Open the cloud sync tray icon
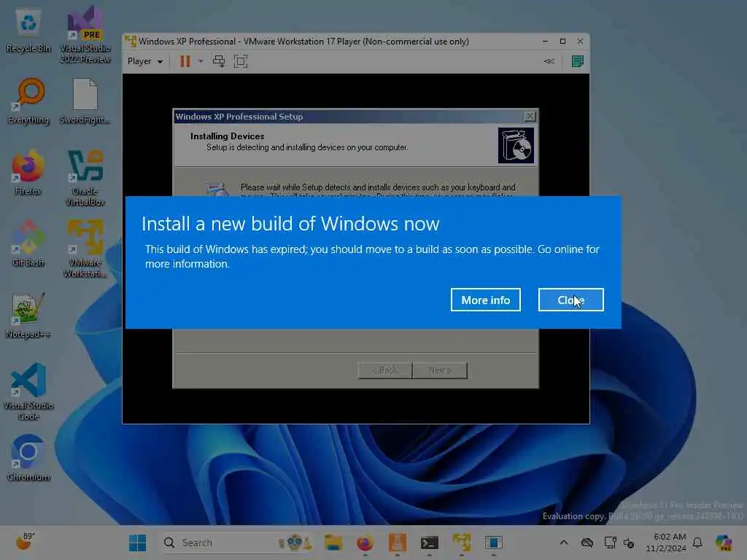747x560 pixels. click(x=587, y=542)
